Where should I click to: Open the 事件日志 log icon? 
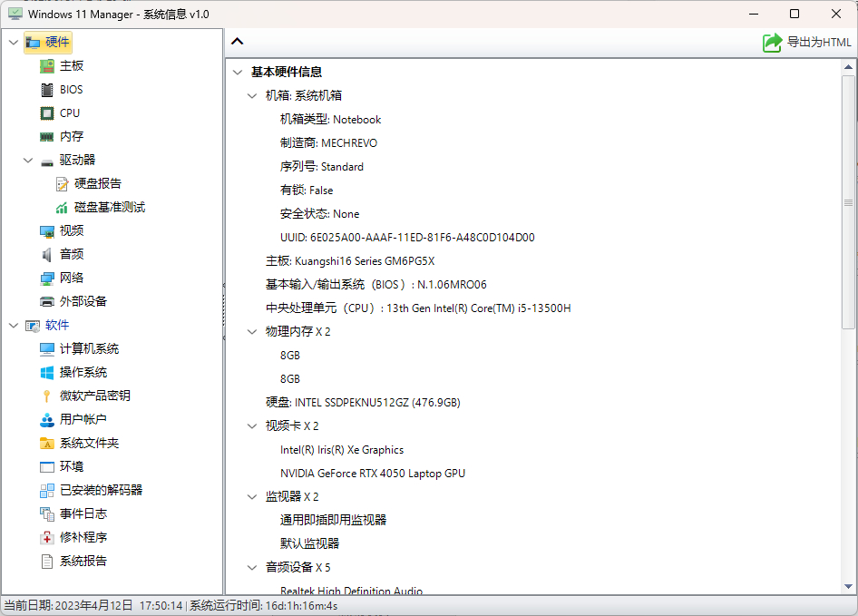47,514
